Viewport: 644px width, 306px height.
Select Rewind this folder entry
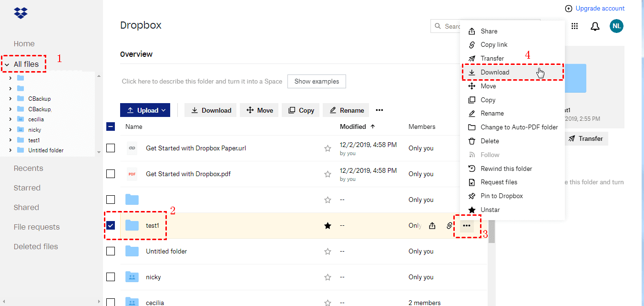click(x=512, y=169)
